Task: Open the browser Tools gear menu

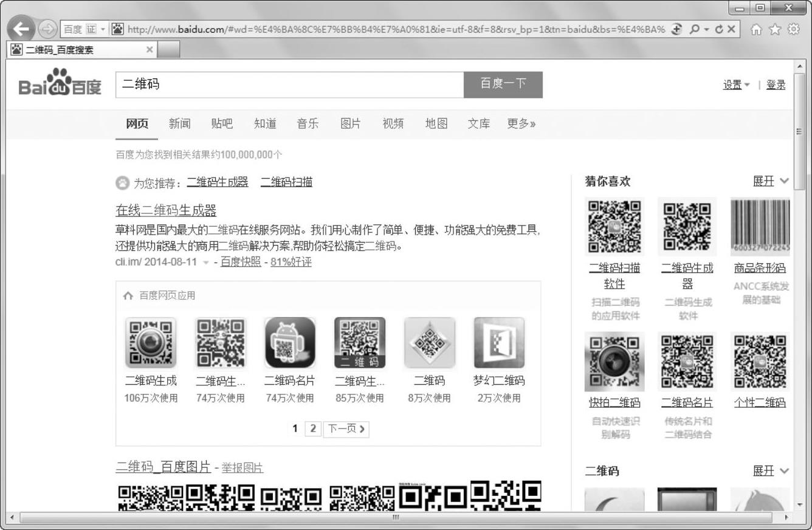Action: tap(793, 29)
